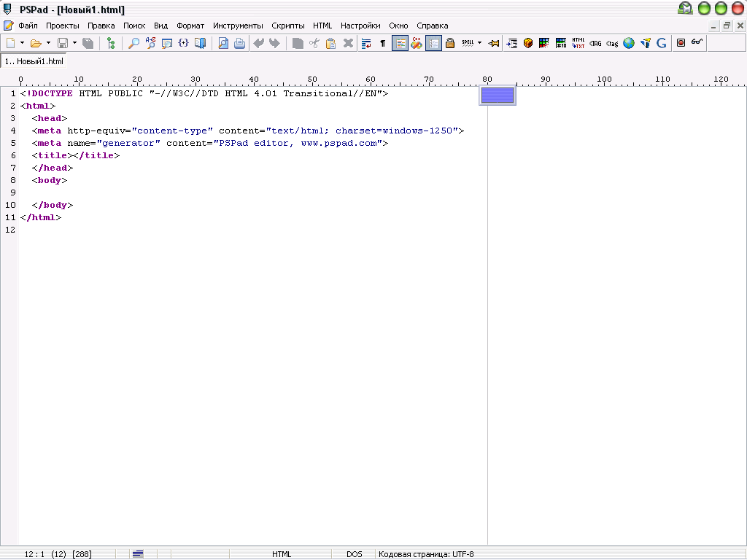Open the Настройки menu

click(x=360, y=26)
